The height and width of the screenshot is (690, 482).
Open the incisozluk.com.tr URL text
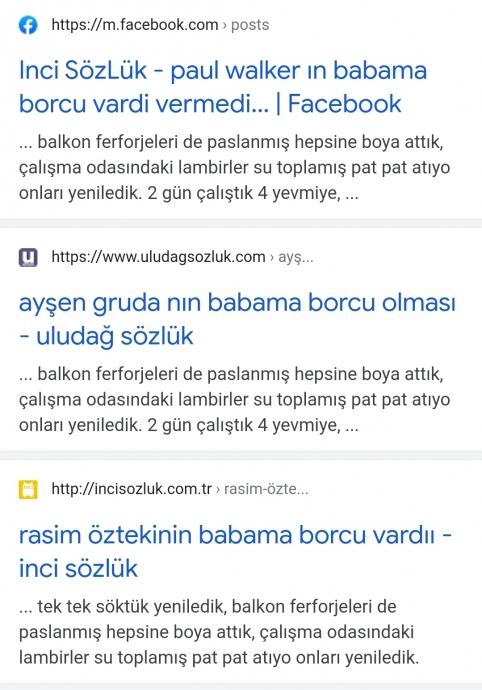132,489
